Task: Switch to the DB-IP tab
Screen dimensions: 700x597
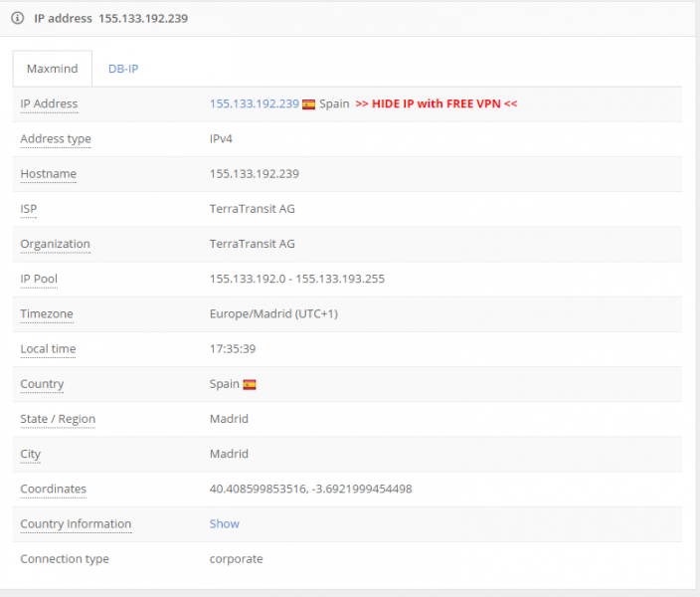Action: click(x=123, y=69)
